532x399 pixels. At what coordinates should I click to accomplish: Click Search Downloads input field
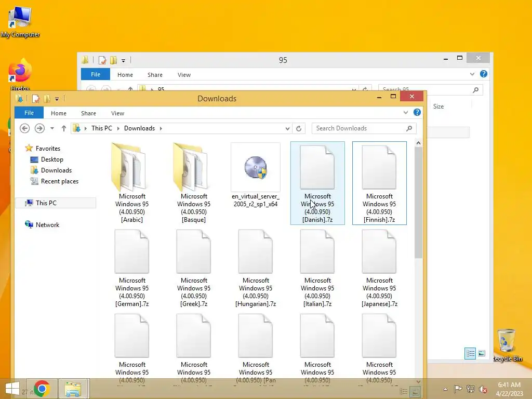click(x=359, y=128)
